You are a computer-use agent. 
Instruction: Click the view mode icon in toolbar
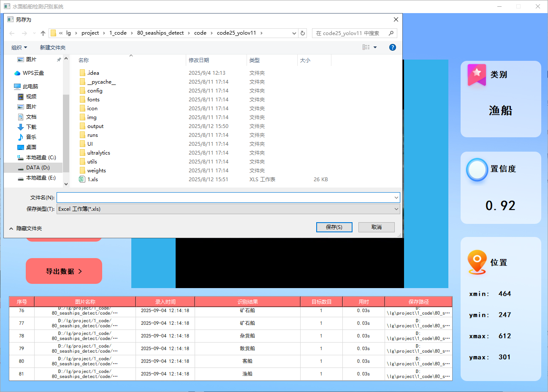coord(366,47)
